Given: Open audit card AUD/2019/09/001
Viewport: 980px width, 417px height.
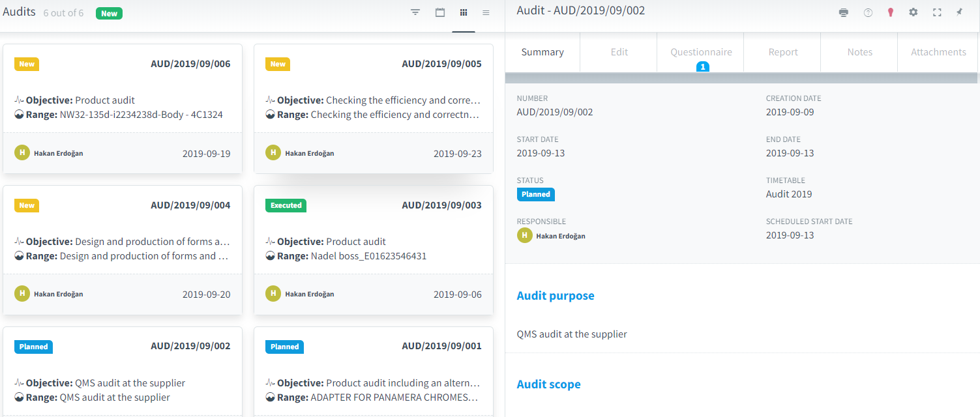Looking at the screenshot, I should point(374,372).
